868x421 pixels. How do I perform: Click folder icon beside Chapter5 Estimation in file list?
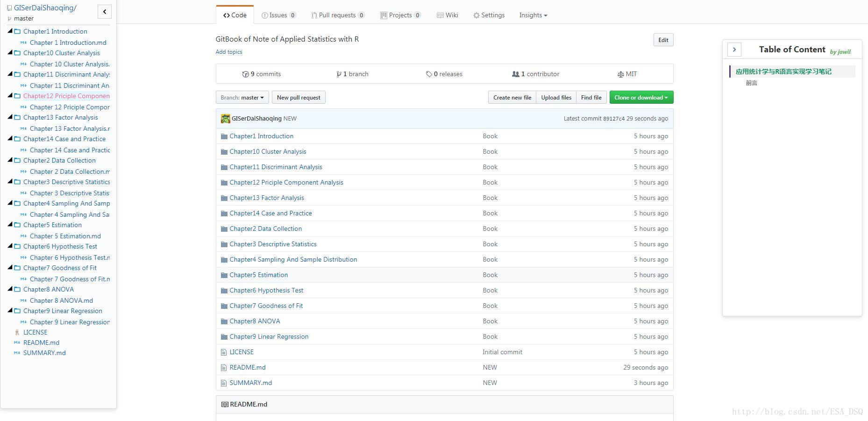pyautogui.click(x=224, y=275)
